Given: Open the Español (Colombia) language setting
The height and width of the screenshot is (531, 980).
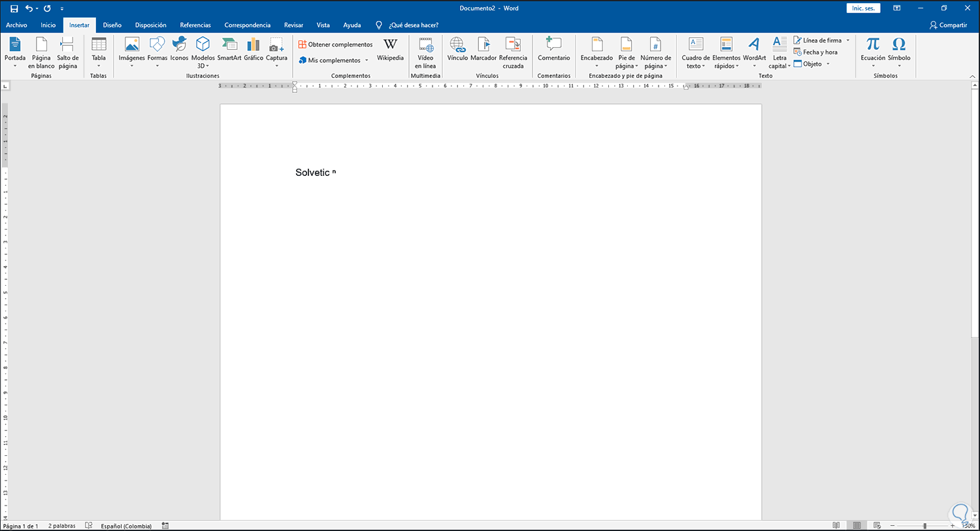Looking at the screenshot, I should (x=127, y=526).
